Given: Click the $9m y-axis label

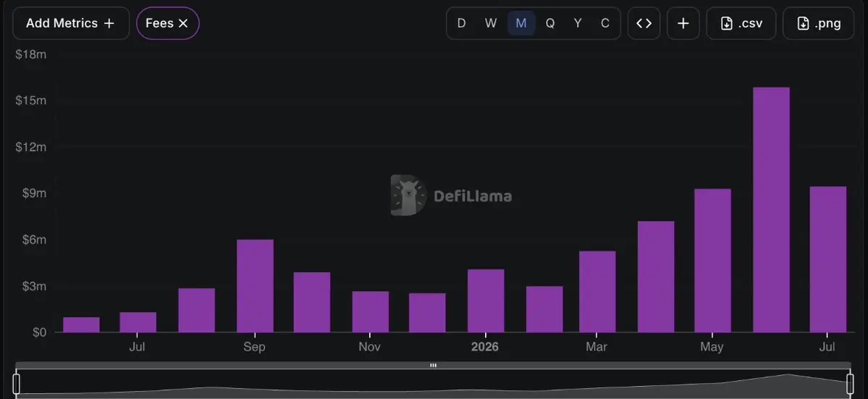Looking at the screenshot, I should (34, 193).
